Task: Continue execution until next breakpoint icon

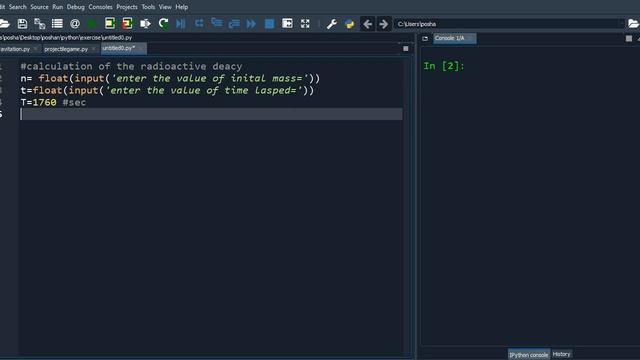Action: click(251, 24)
